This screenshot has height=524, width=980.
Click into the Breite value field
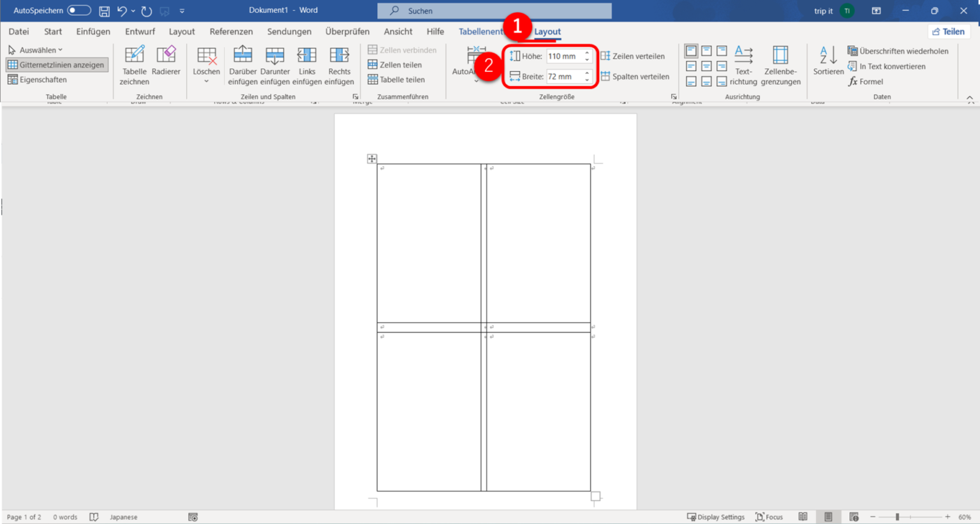click(564, 76)
